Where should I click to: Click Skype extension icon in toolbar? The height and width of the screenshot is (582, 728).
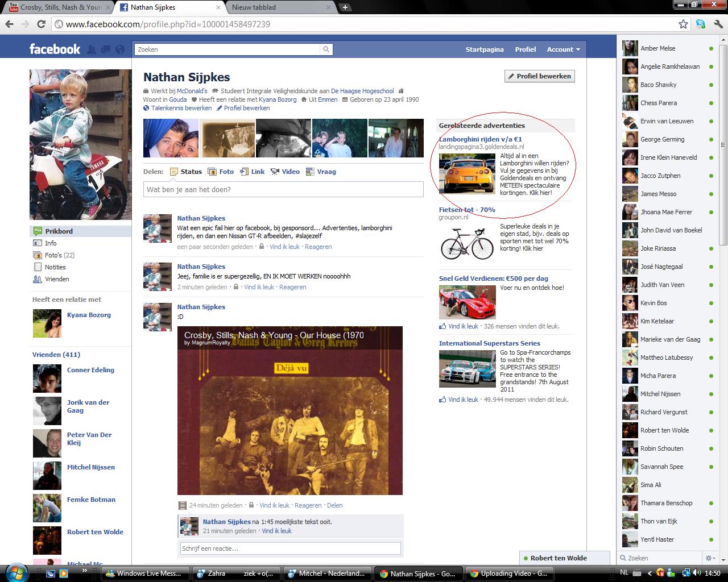click(701, 24)
